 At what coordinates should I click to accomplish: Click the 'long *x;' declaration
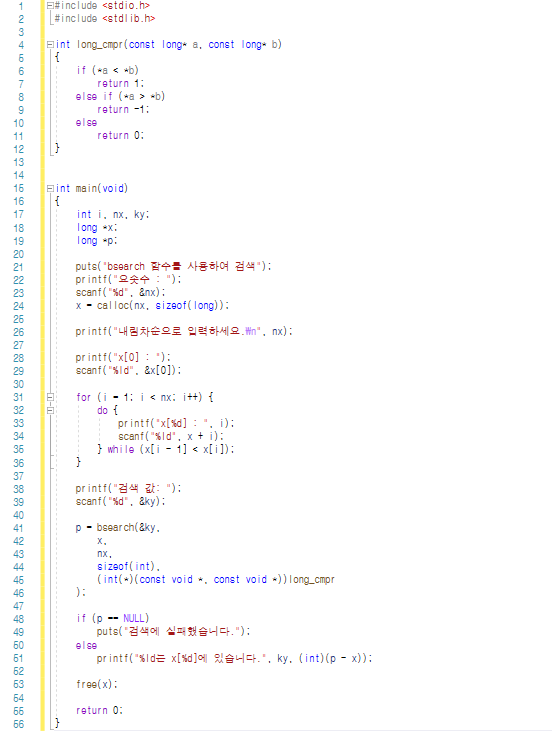coord(97,228)
